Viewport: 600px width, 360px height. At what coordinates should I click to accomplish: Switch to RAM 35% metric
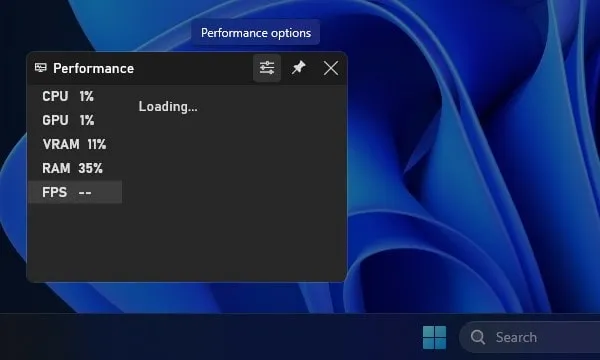pyautogui.click(x=75, y=168)
